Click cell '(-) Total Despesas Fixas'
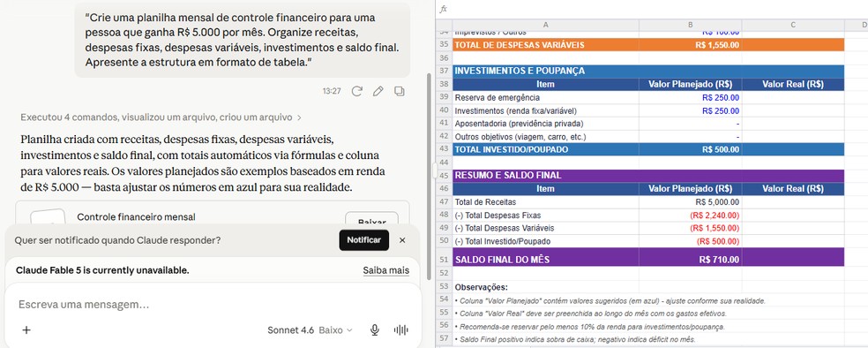This screenshot has width=868, height=348. tap(546, 215)
